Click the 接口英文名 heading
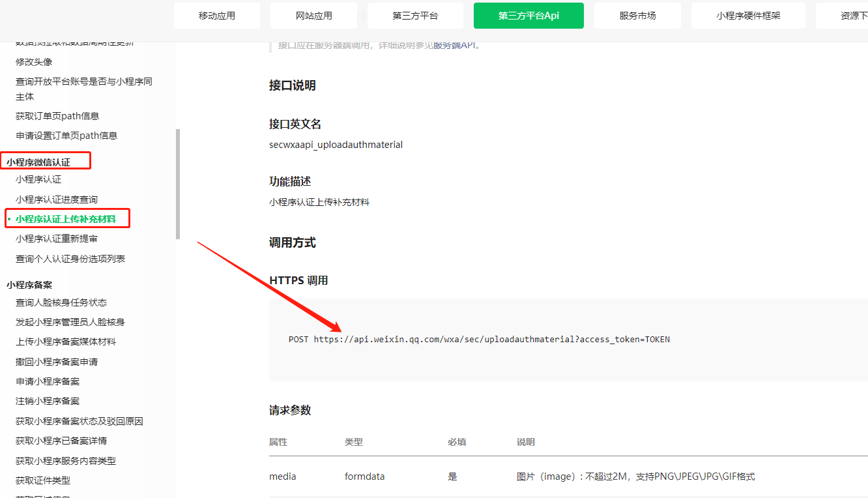The width and height of the screenshot is (868, 498). [x=295, y=124]
